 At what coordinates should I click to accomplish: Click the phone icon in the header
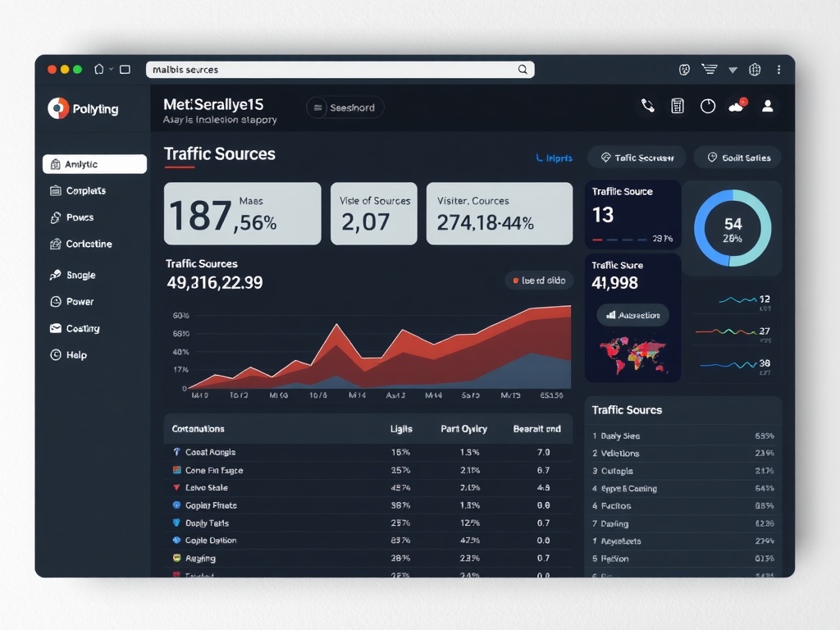(647, 106)
